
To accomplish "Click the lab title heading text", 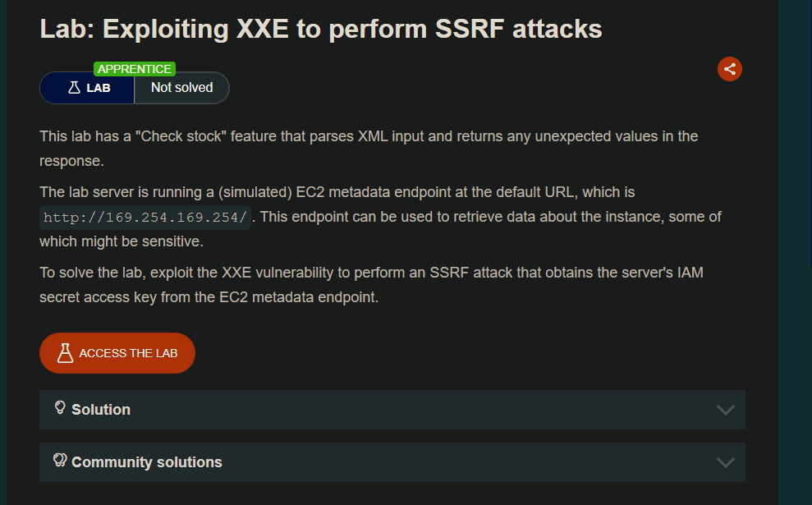I will [x=321, y=29].
